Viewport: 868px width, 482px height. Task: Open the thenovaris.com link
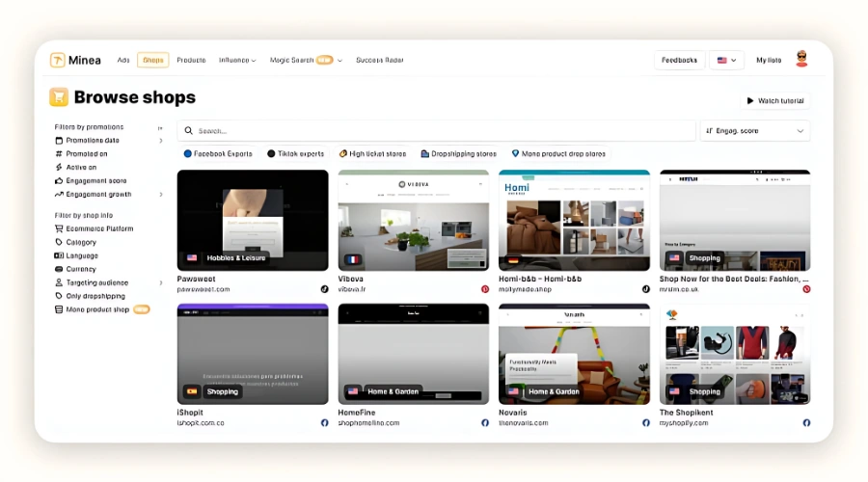click(523, 423)
